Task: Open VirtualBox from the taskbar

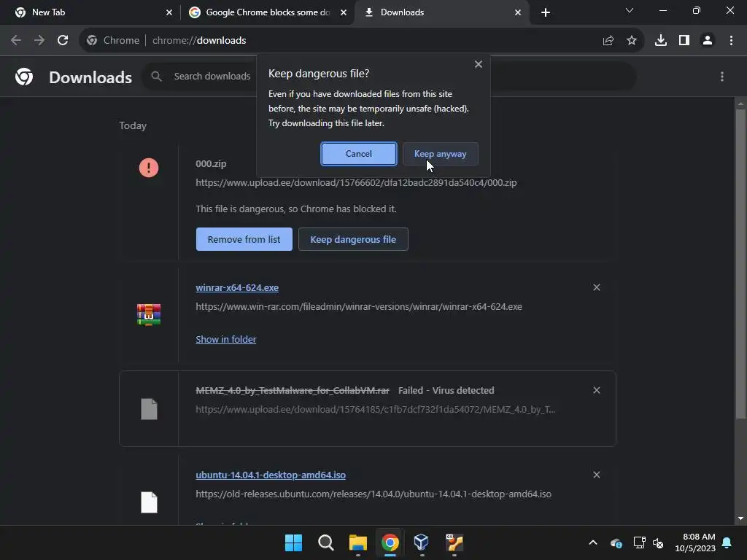Action: (x=422, y=542)
